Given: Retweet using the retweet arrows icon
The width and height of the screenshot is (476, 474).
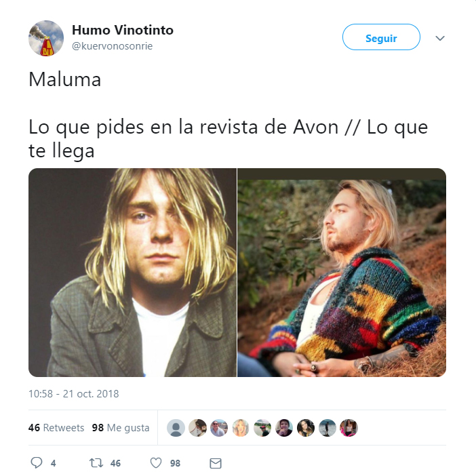Looking at the screenshot, I should tap(96, 462).
